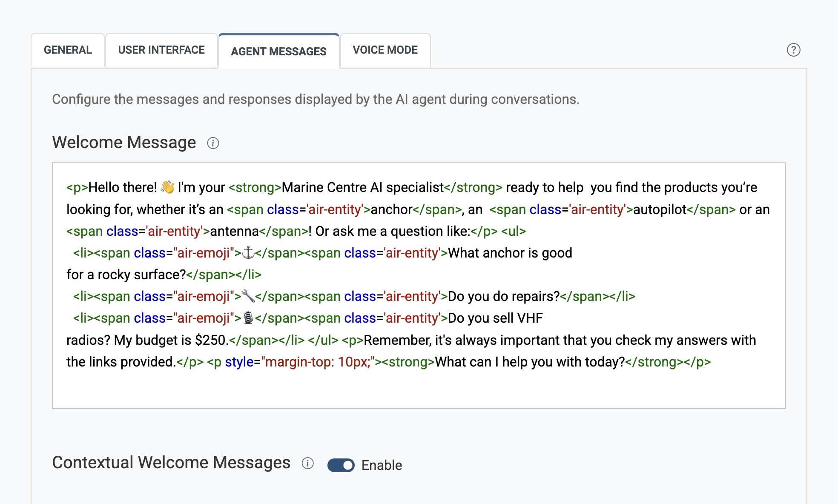Click the word 'autopilot' in the editor
Screen dimensions: 838x504
pos(660,209)
